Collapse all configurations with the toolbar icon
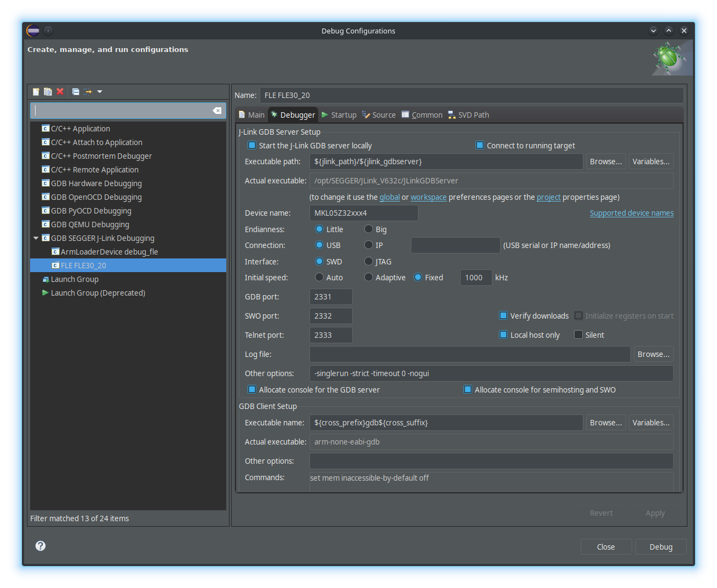 [76, 92]
